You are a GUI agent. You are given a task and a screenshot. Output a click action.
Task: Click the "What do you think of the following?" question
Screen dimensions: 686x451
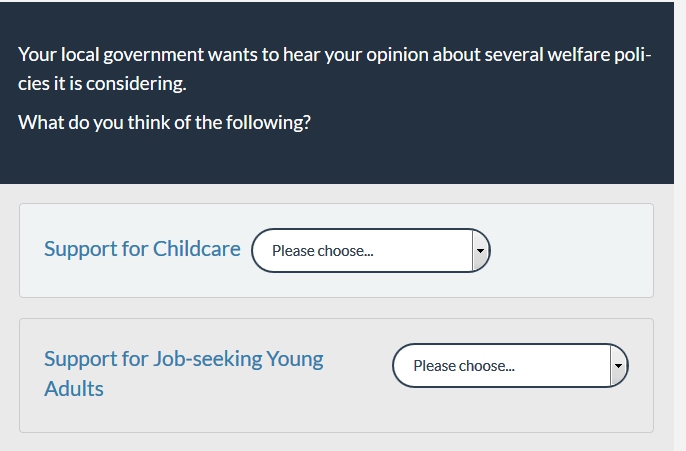tap(164, 123)
